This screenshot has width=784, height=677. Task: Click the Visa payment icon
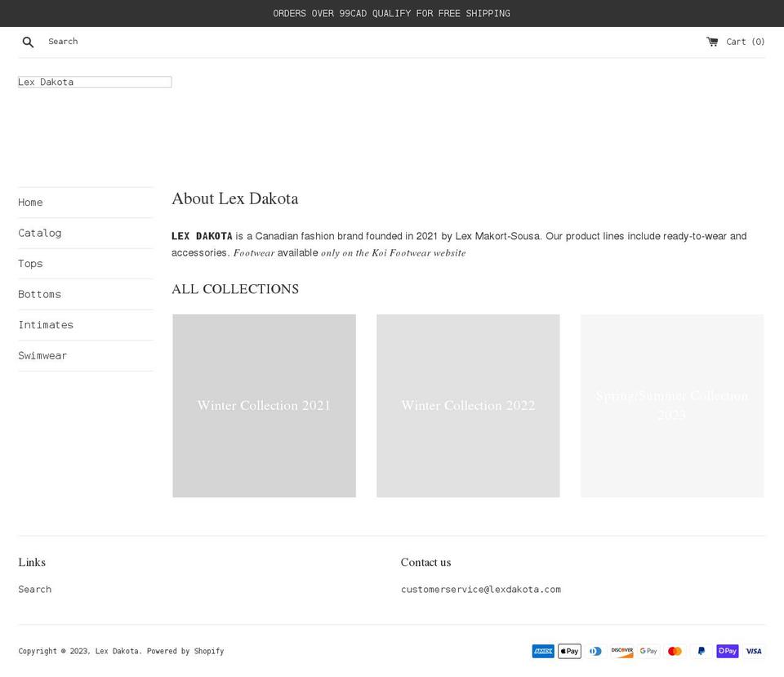tap(753, 651)
